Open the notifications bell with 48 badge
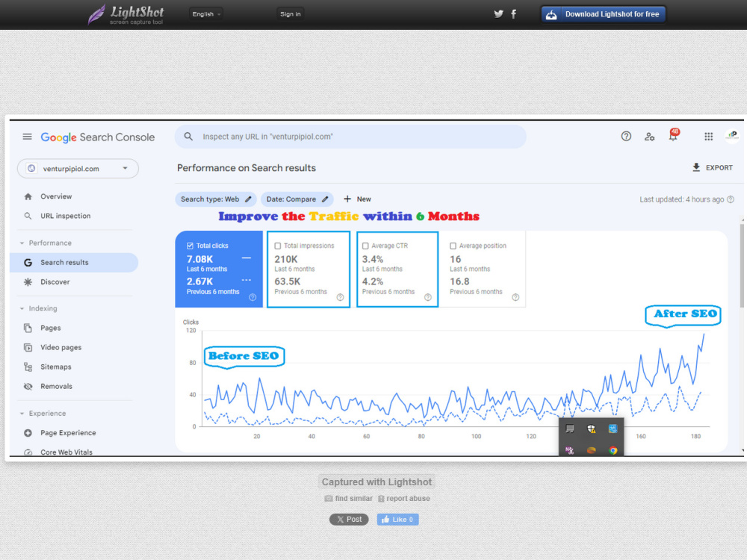 point(673,136)
